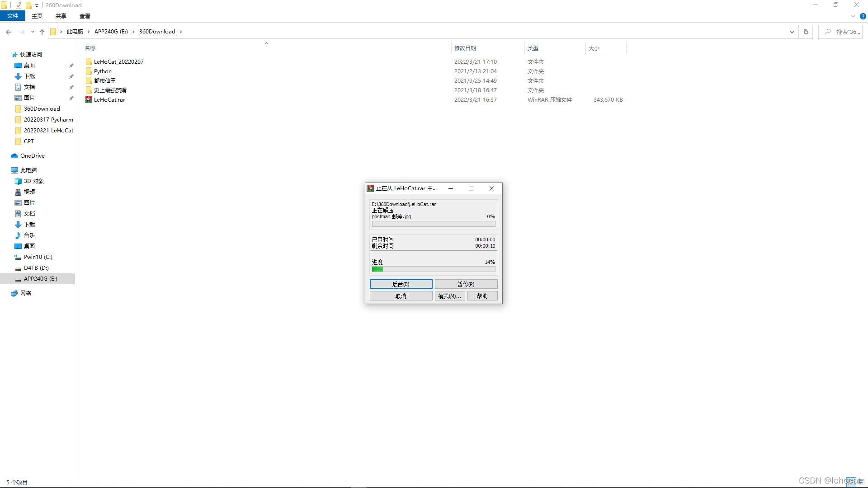Click the refresh icon beside address bar

[x=806, y=32]
